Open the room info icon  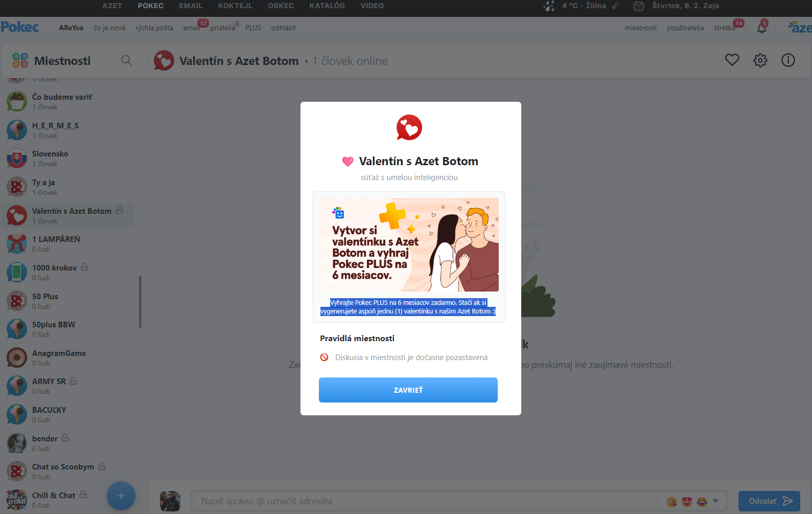click(788, 60)
